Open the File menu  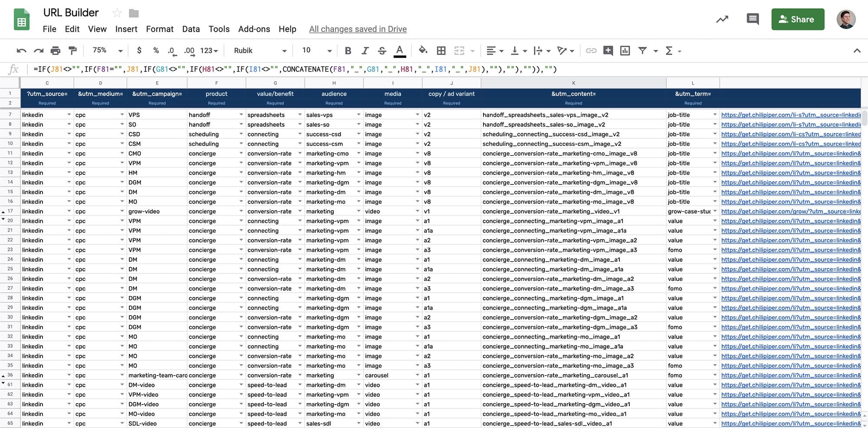pos(49,29)
